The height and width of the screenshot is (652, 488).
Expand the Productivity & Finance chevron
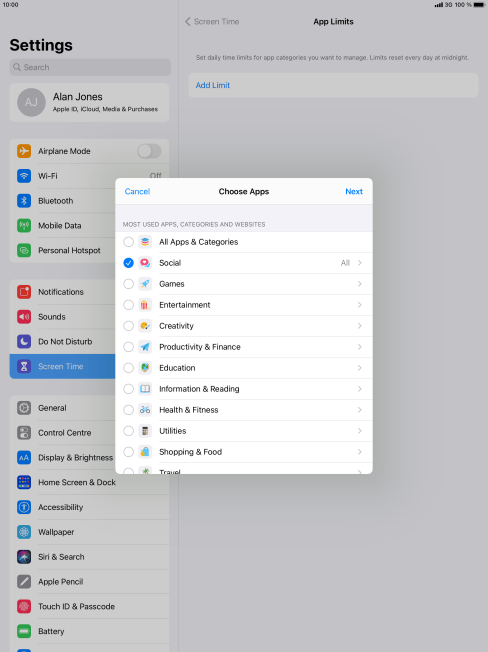point(360,347)
